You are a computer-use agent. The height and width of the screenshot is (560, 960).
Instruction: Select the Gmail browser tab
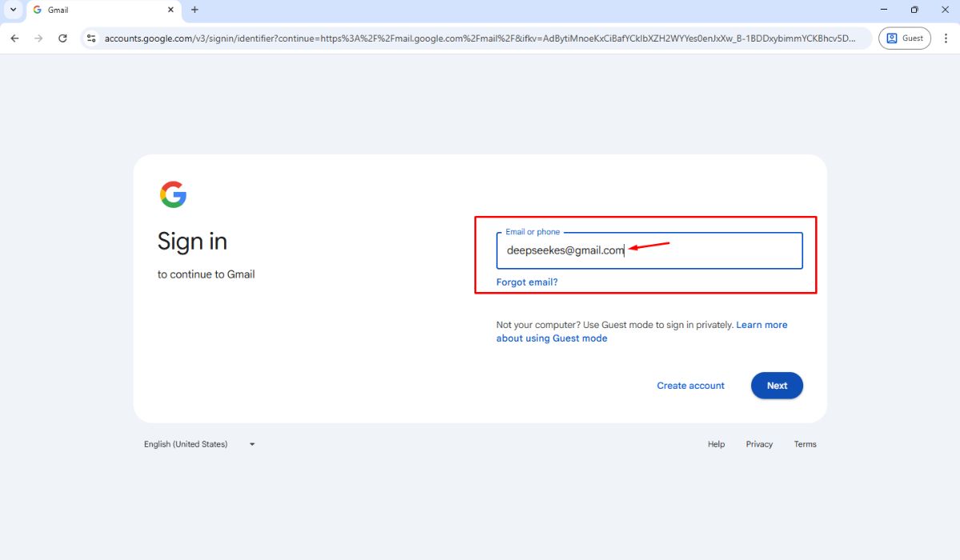[96, 10]
